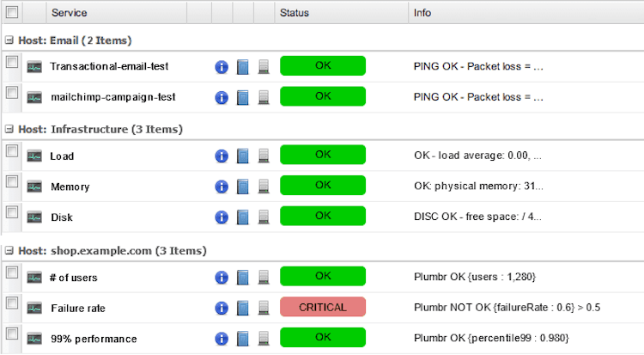Image resolution: width=644 pixels, height=355 pixels.
Task: Click server icon in Disk row
Action: coord(264,217)
